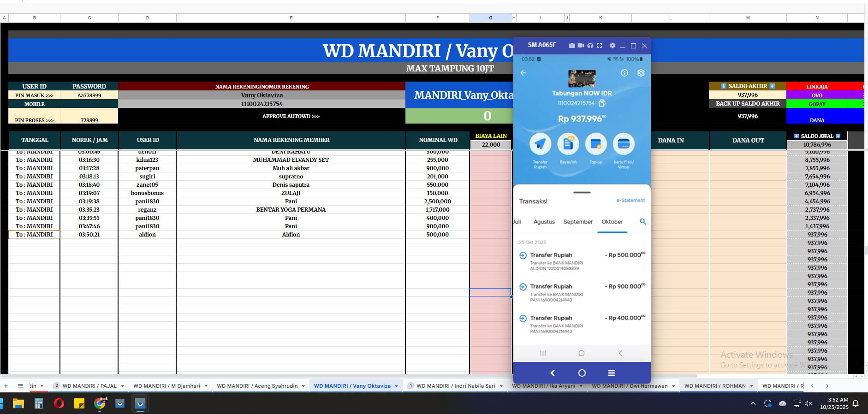Screen dimensions: 868x414
Task: Open Opera browser from the taskbar
Action: pyautogui.click(x=59, y=403)
